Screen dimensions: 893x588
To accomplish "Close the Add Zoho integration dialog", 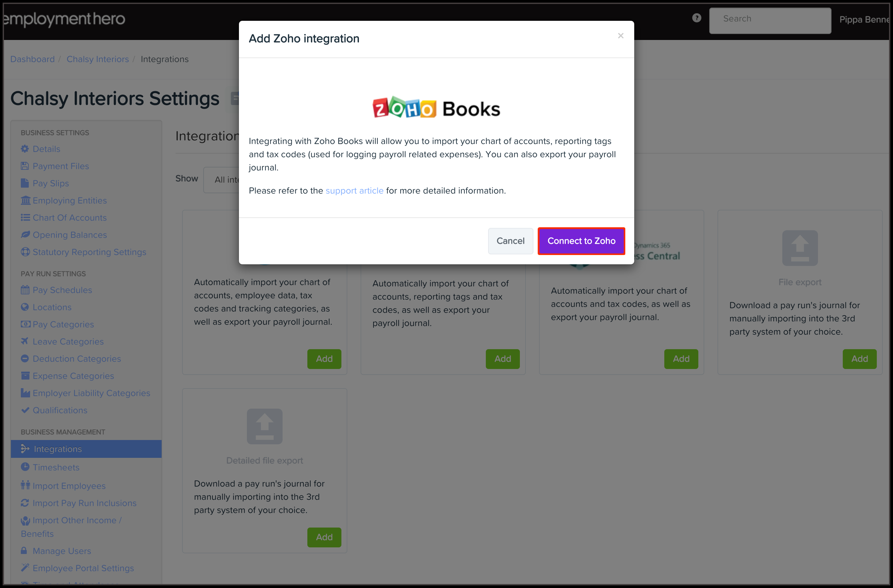I will point(621,36).
